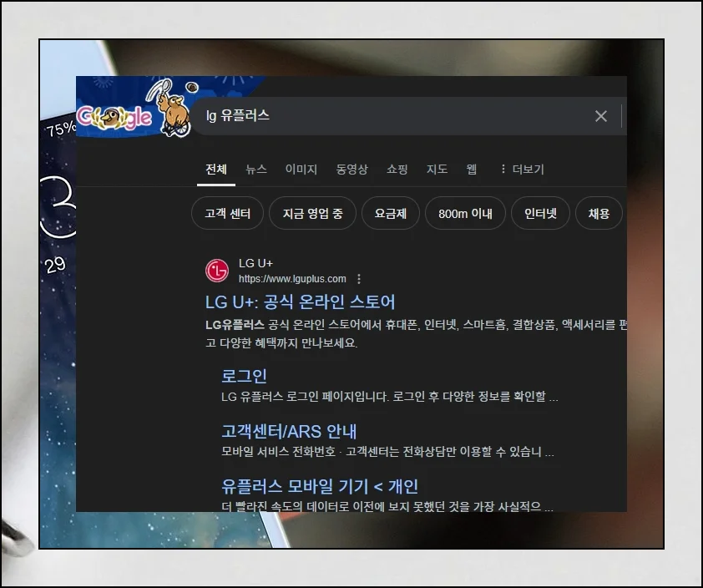Enable the 지금 영업 중 filter
703x588 pixels.
[x=312, y=213]
